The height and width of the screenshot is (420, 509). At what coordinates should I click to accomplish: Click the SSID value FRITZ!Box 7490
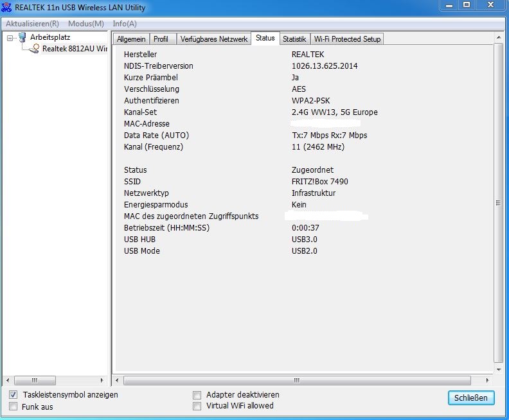pyautogui.click(x=320, y=181)
